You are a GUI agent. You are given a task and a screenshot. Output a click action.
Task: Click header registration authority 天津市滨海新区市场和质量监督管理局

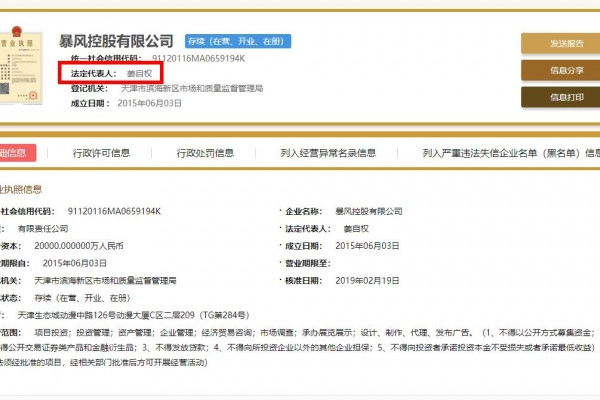coord(192,88)
